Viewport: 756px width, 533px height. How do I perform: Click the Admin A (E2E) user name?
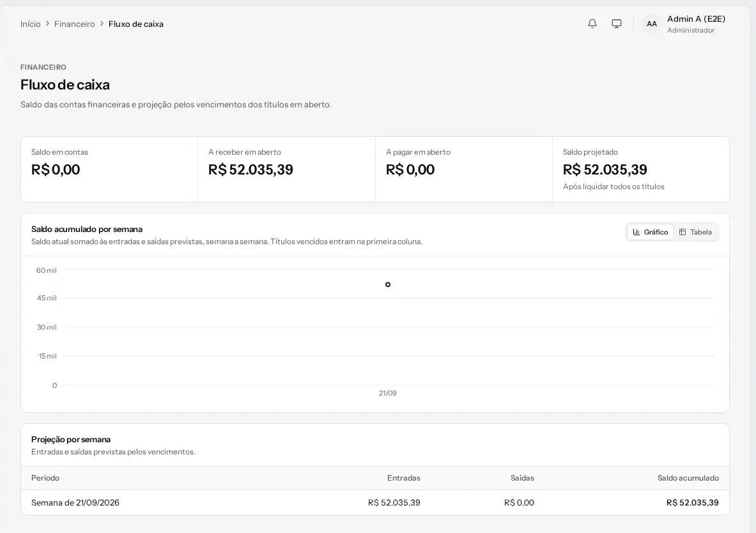tap(696, 19)
